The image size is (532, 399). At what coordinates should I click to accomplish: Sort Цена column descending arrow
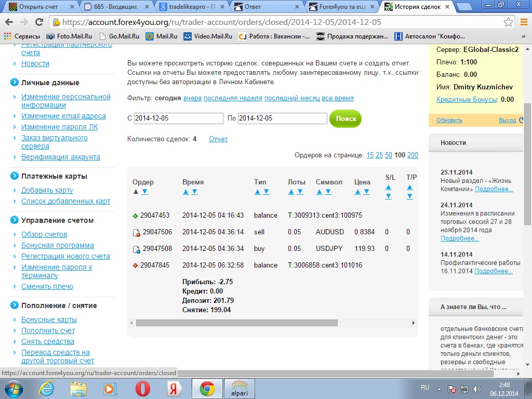(x=366, y=192)
